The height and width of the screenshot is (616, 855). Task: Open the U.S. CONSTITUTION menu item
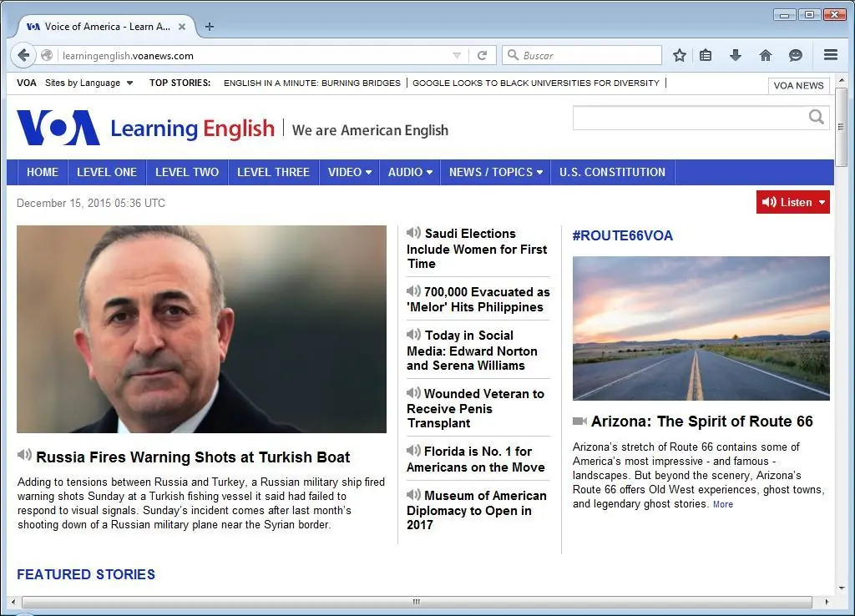[612, 172]
